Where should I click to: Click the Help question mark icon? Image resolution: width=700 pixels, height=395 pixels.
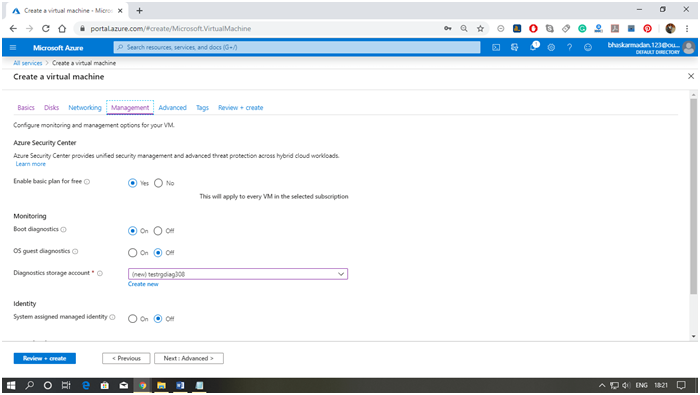coord(570,47)
